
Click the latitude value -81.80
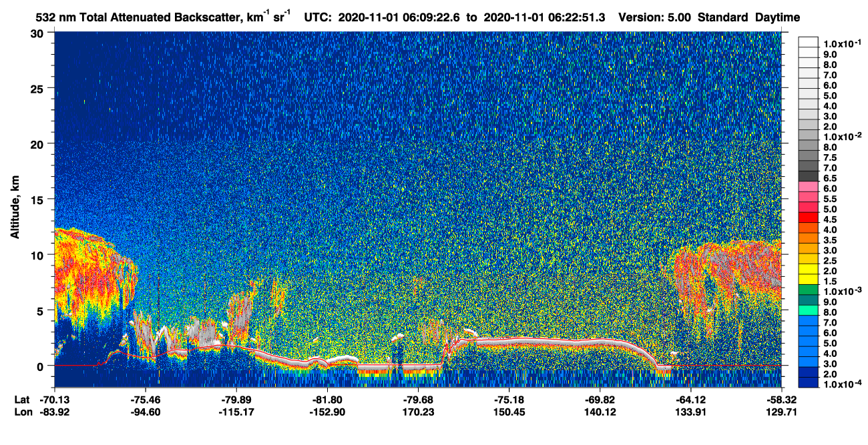(x=327, y=400)
